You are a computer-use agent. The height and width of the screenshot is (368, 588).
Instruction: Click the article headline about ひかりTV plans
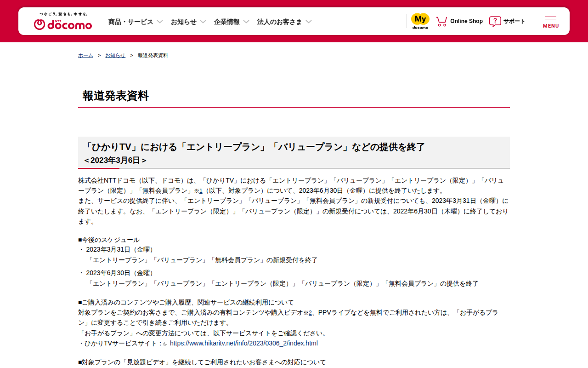(254, 147)
